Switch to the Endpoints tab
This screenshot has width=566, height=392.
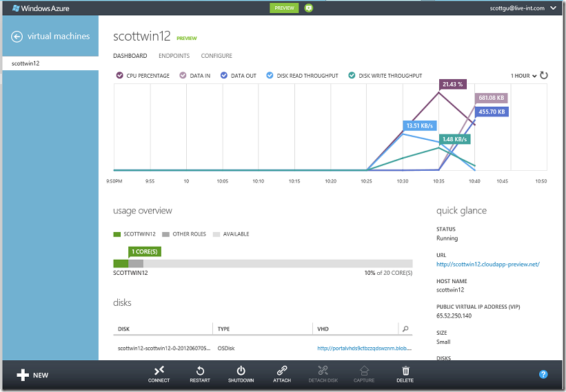174,56
